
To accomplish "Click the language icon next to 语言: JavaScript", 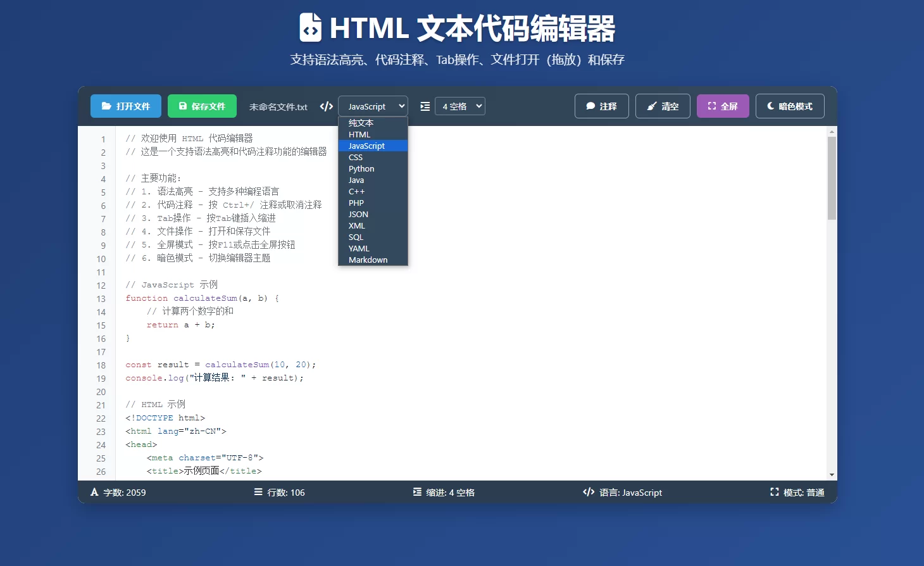I will click(588, 492).
